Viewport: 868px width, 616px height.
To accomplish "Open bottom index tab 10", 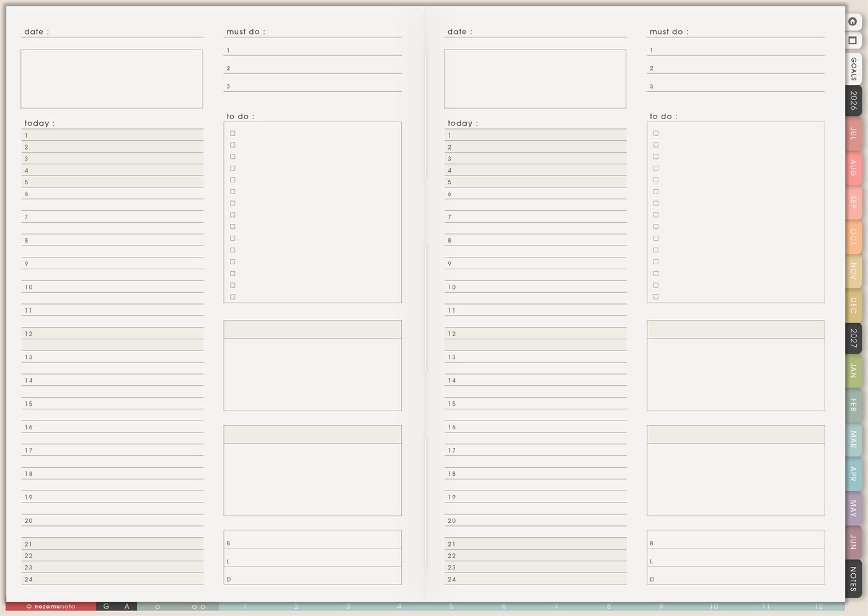I will click(714, 607).
